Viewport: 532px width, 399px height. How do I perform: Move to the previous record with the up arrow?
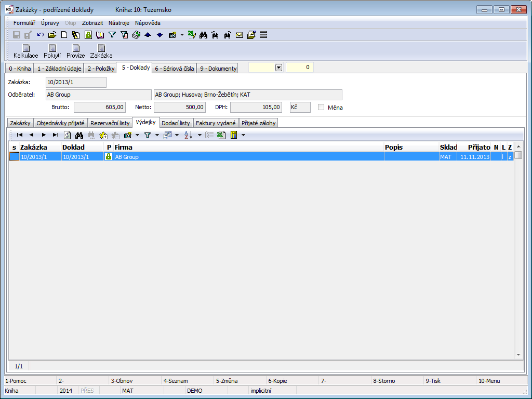click(x=148, y=35)
